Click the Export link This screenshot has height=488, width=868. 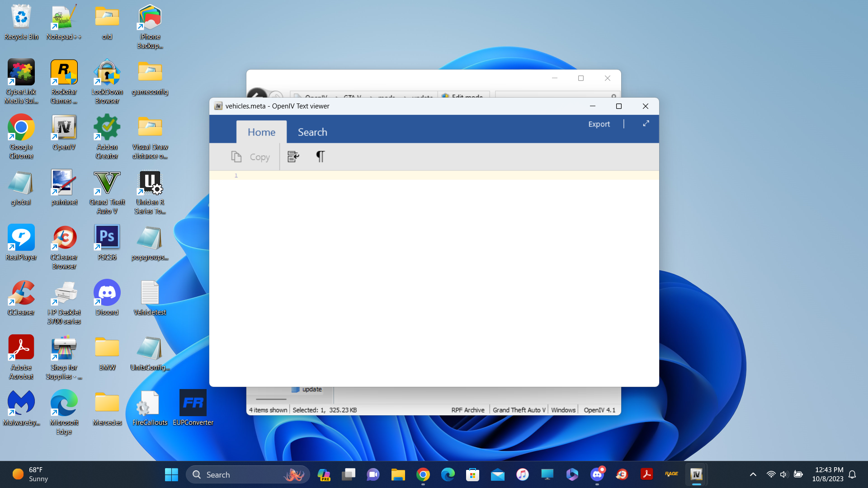pos(599,124)
